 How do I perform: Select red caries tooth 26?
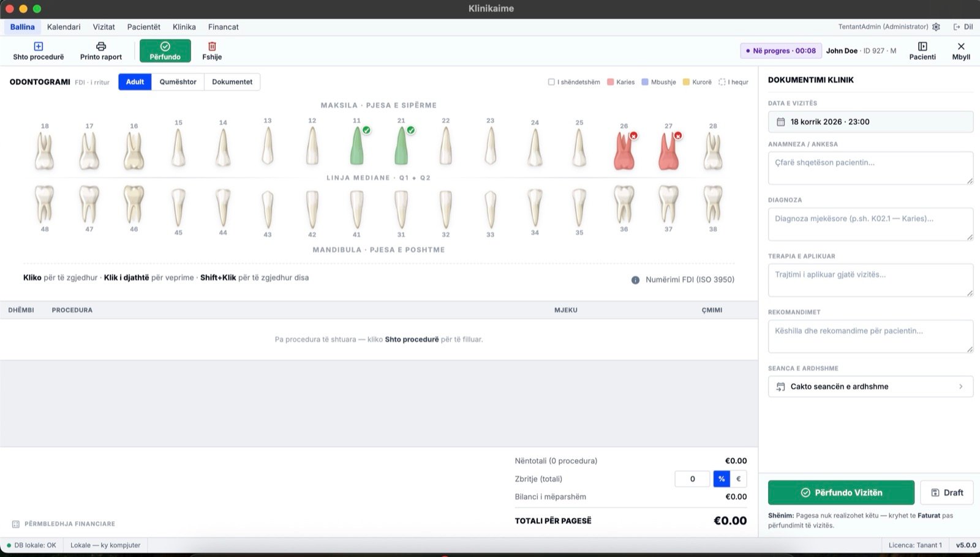(624, 151)
